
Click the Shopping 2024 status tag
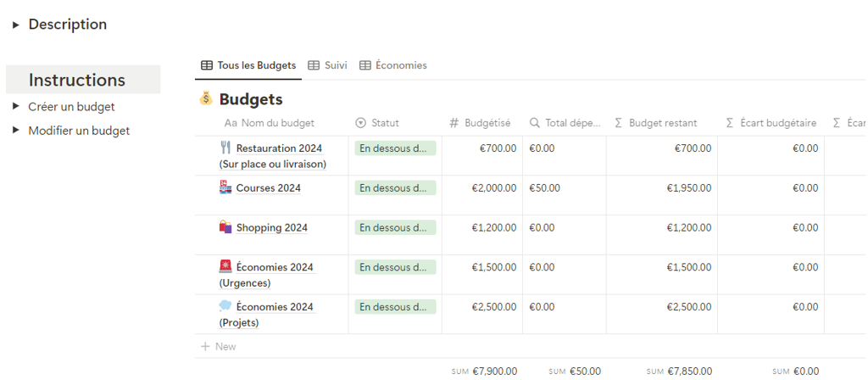pyautogui.click(x=394, y=227)
